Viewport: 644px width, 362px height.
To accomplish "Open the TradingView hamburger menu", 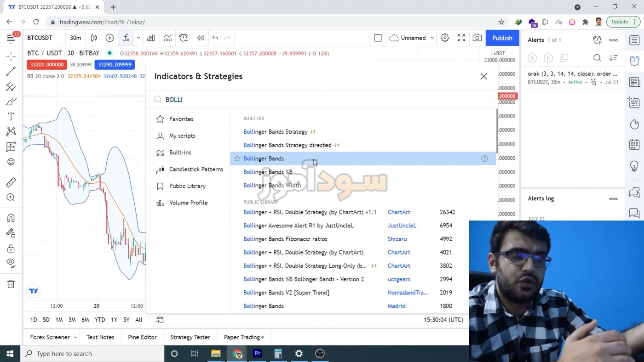I will (11, 38).
